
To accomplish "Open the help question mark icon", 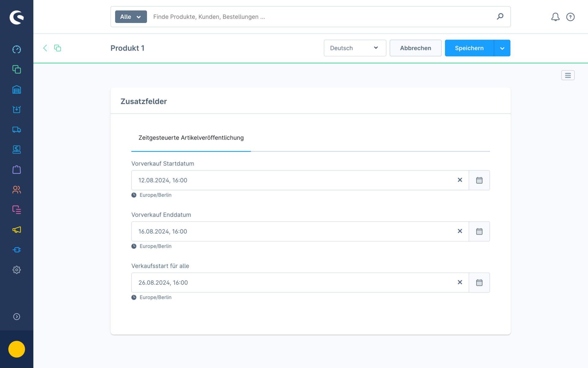I will tap(570, 17).
